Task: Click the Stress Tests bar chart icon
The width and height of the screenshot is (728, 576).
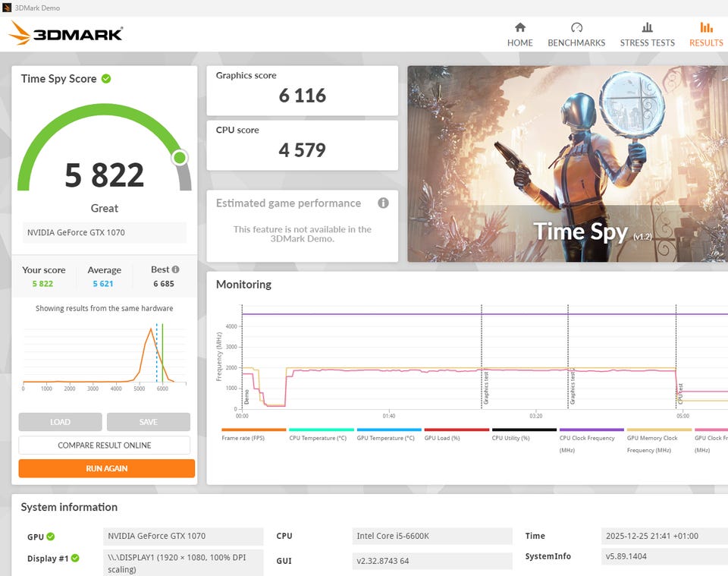Action: (647, 27)
